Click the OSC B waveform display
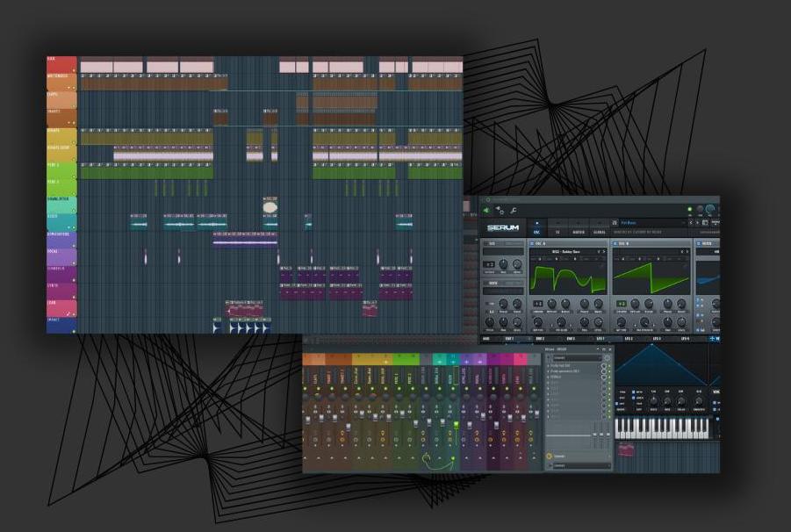The image size is (791, 532). [652, 277]
